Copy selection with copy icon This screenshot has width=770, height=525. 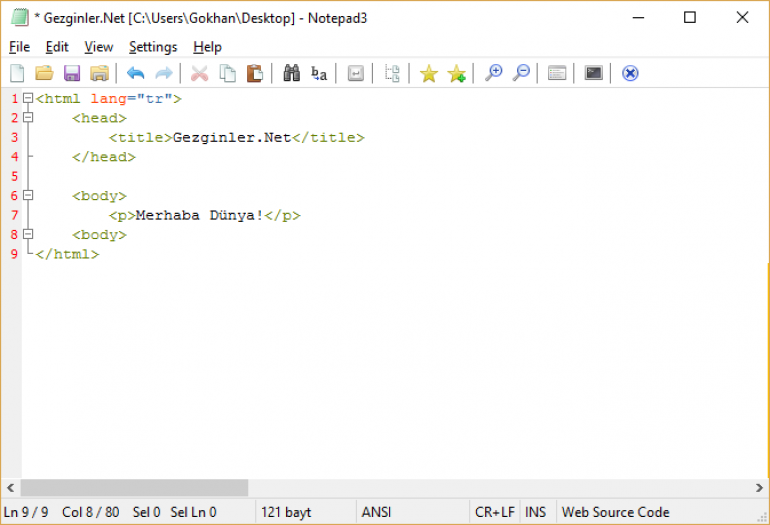(x=227, y=73)
